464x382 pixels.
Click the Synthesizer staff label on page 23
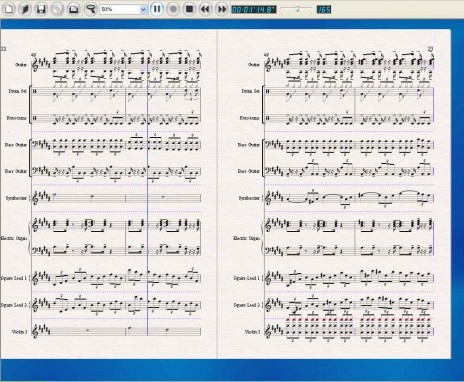coord(249,198)
